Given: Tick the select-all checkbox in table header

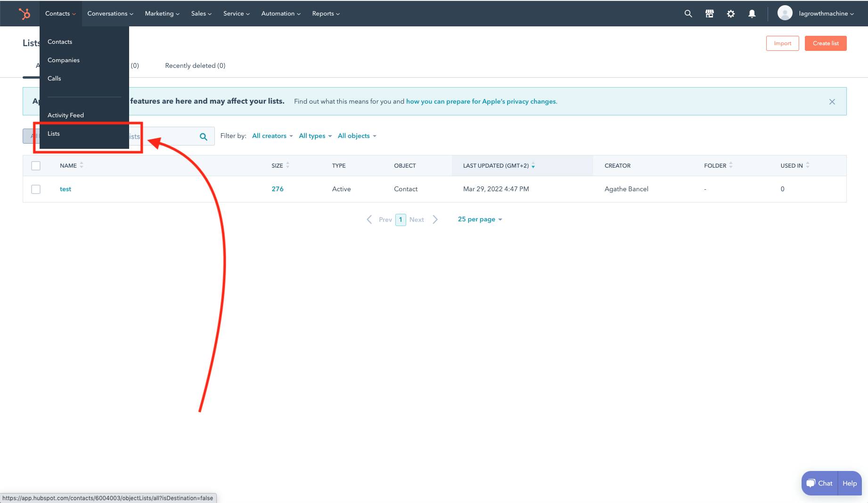Looking at the screenshot, I should pos(36,166).
